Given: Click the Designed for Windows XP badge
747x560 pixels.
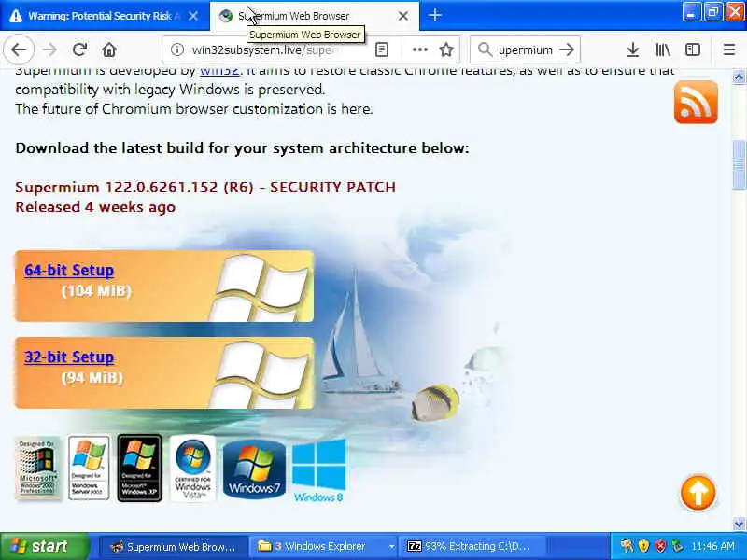Looking at the screenshot, I should click(139, 468).
